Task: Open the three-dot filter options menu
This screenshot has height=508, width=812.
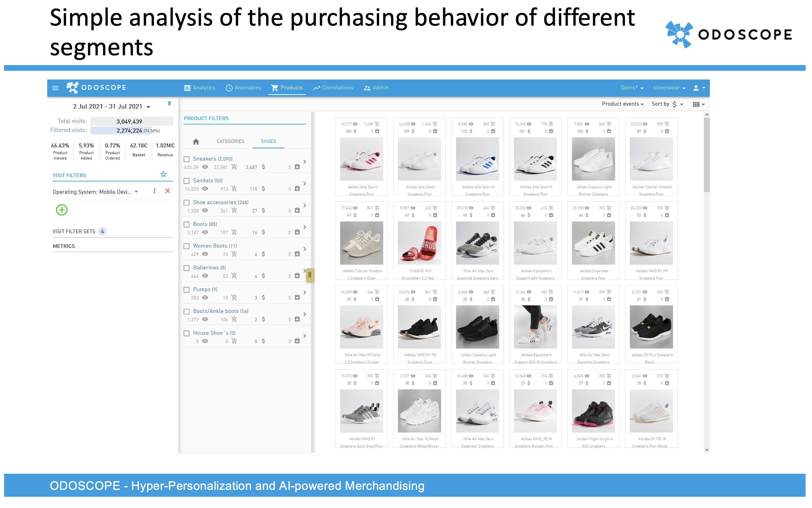Action: point(155,191)
